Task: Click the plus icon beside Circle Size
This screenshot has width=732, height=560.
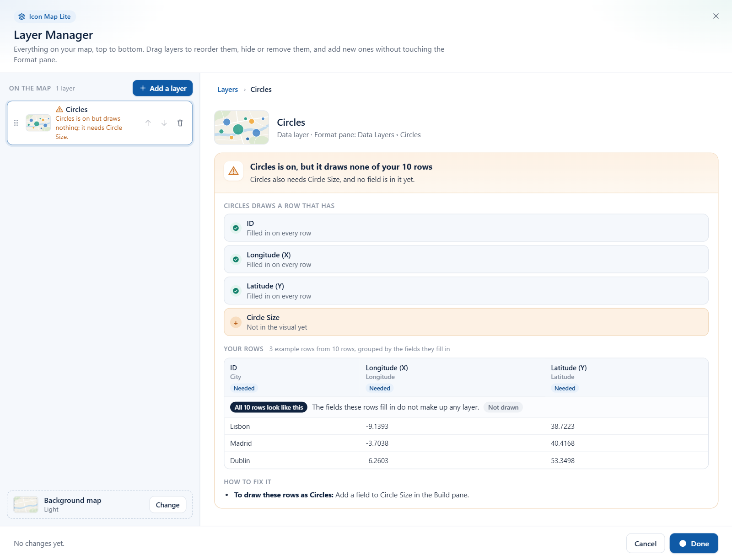Action: click(x=236, y=323)
